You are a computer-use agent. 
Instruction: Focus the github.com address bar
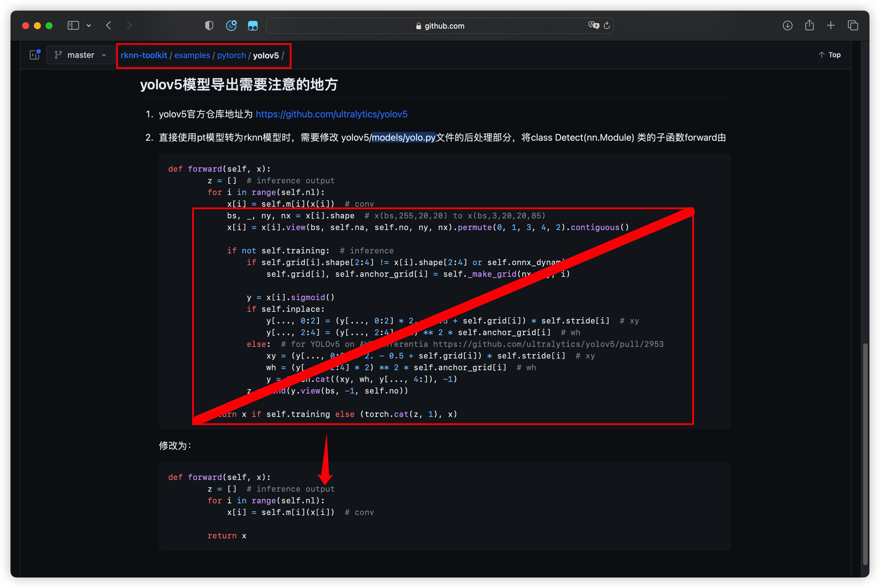pyautogui.click(x=440, y=26)
